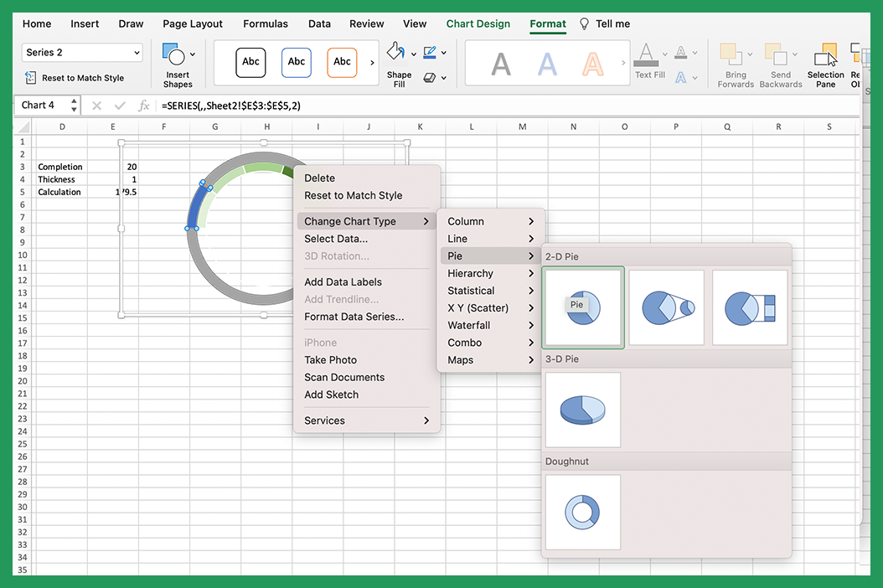
Task: Click the Reset to Match Style ribbon icon
Action: pos(30,78)
